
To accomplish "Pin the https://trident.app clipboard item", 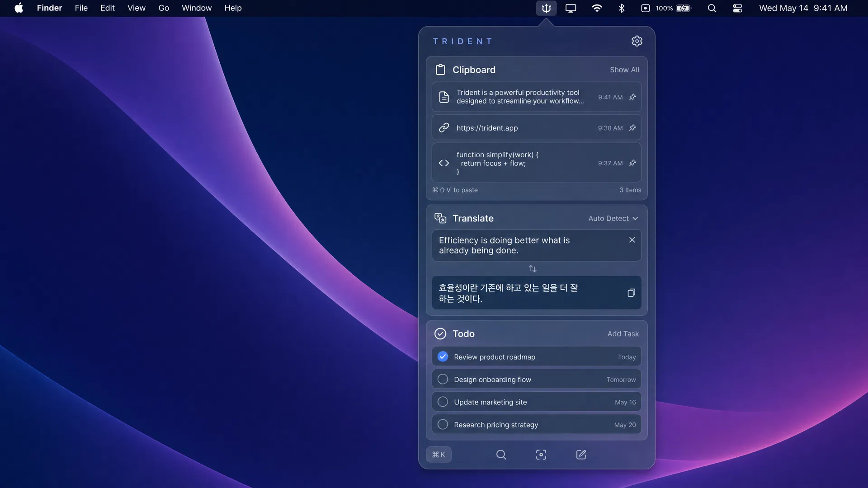I will (632, 128).
